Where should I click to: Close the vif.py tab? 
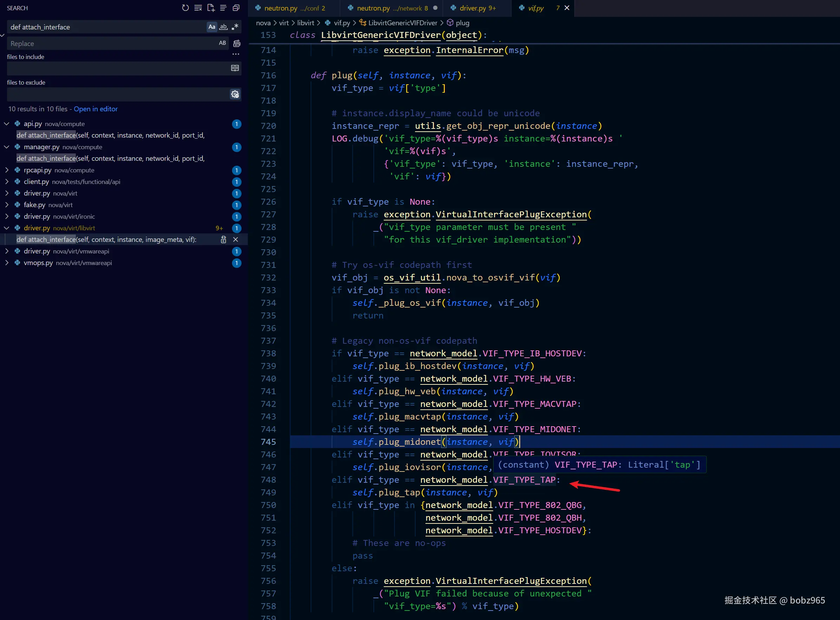click(567, 8)
